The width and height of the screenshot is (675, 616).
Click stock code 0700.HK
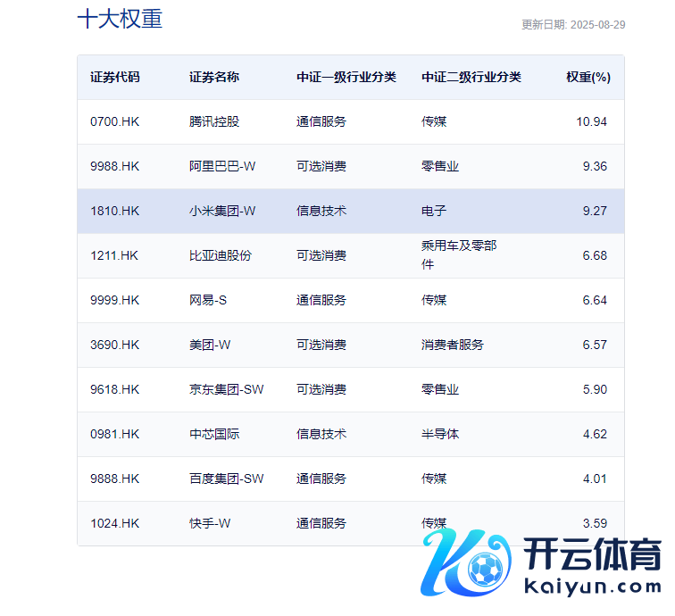click(115, 121)
